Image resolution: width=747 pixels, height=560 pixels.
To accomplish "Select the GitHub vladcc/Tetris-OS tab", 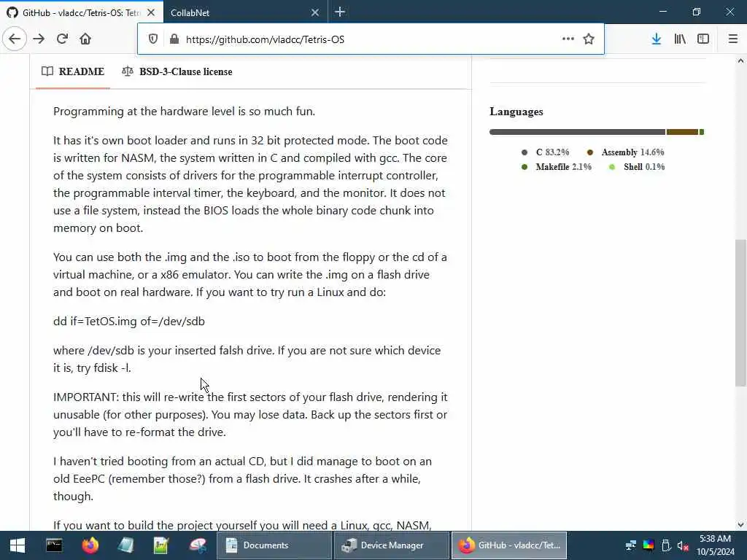I will (82, 12).
